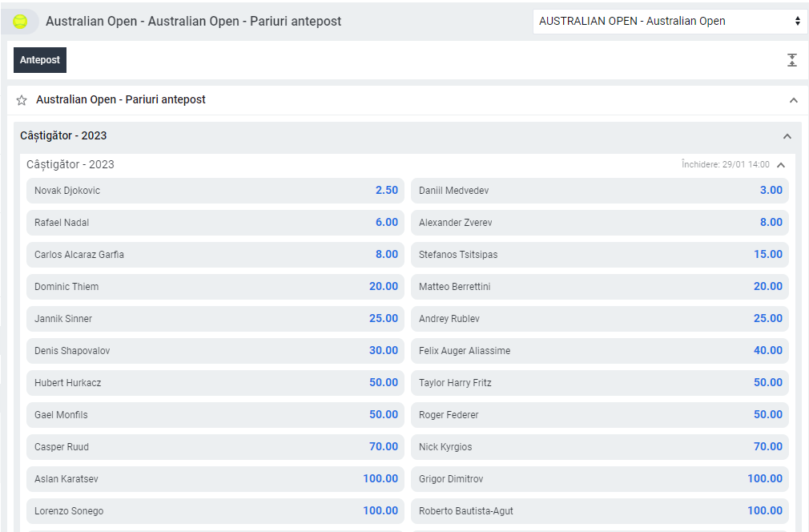809x532 pixels.
Task: Pick Rafael Nadal odds 6.00
Action: coord(215,223)
